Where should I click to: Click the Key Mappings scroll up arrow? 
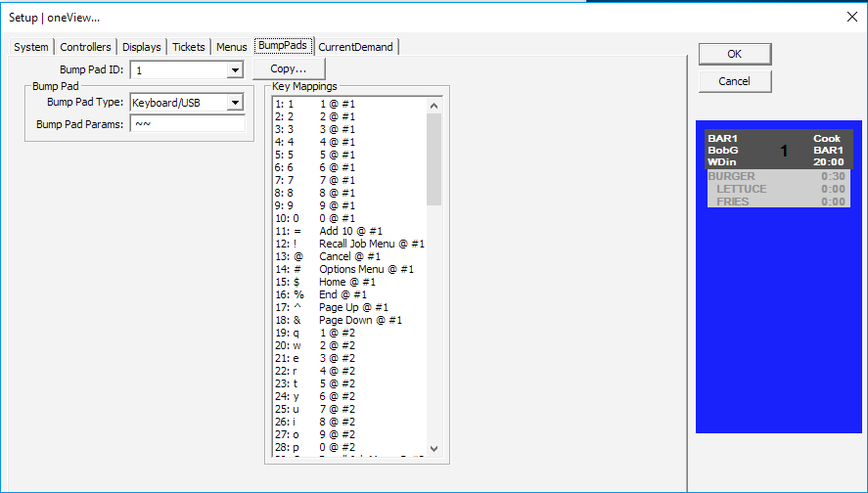(x=434, y=105)
